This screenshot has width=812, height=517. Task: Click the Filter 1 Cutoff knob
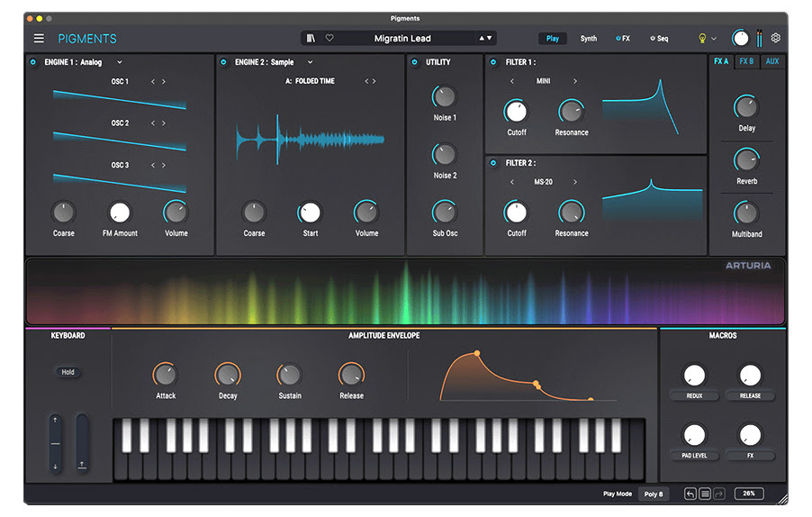point(516,112)
